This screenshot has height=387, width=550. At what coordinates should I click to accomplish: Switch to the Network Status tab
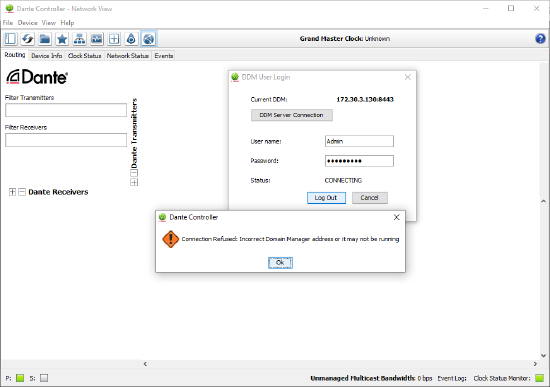coord(128,56)
